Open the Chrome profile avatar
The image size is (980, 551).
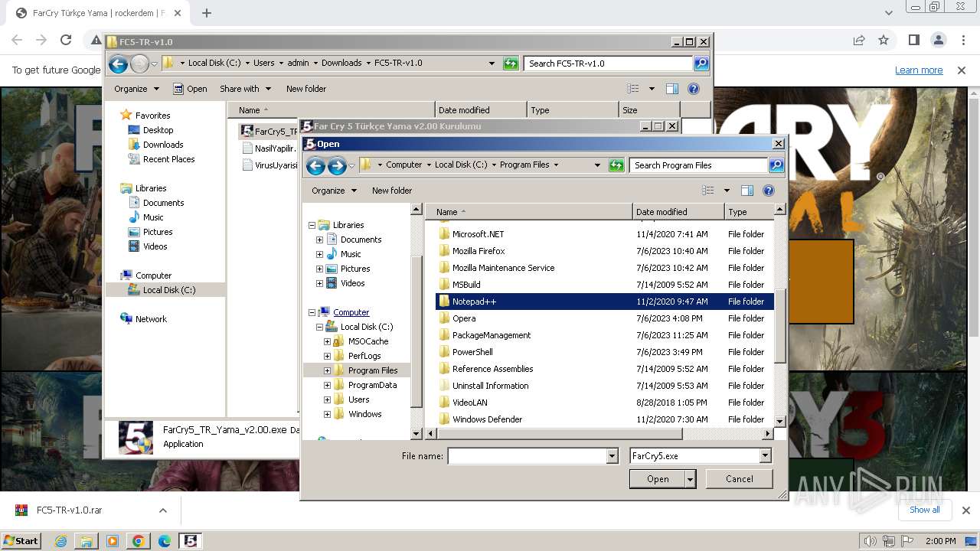[938, 41]
